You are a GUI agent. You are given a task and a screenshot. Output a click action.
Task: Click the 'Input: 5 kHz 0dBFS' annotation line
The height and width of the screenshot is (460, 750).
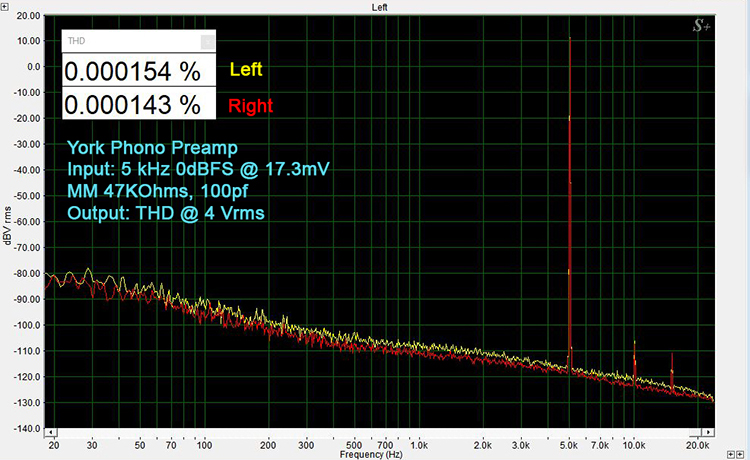(198, 168)
